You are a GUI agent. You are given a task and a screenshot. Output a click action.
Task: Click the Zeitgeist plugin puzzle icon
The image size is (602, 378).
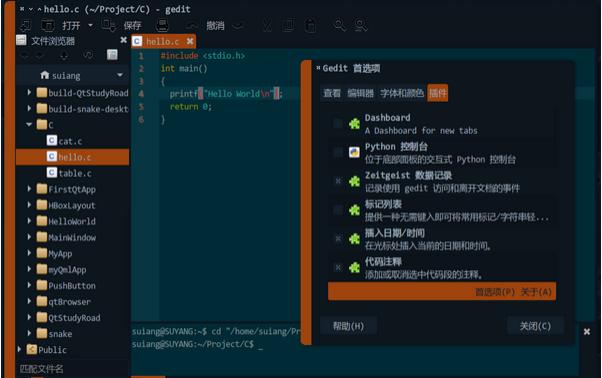[x=354, y=181]
